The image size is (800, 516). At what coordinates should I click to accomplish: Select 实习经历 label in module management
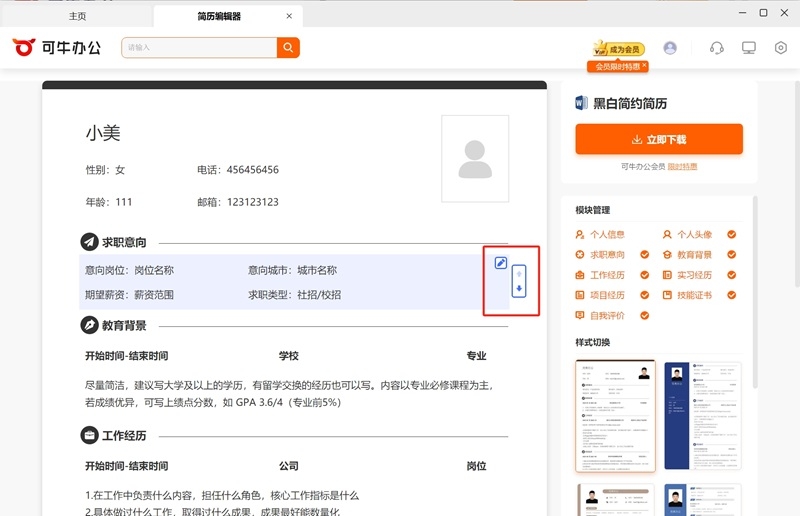point(694,275)
